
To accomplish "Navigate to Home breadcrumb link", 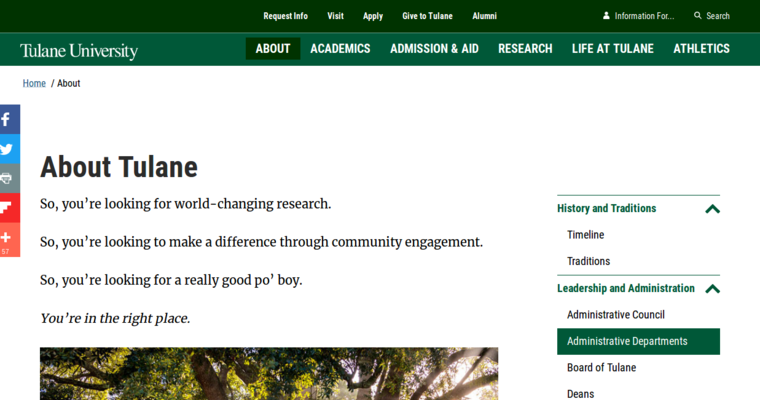I will pos(34,84).
